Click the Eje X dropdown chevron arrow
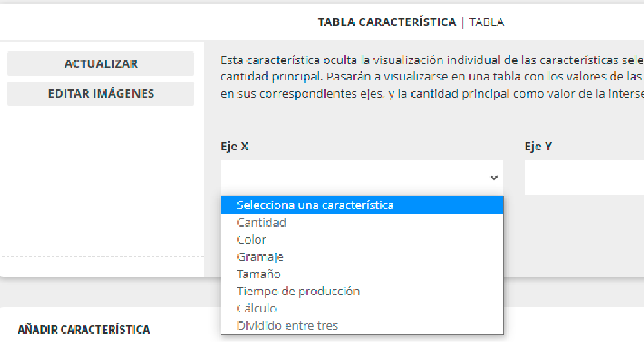 click(494, 177)
